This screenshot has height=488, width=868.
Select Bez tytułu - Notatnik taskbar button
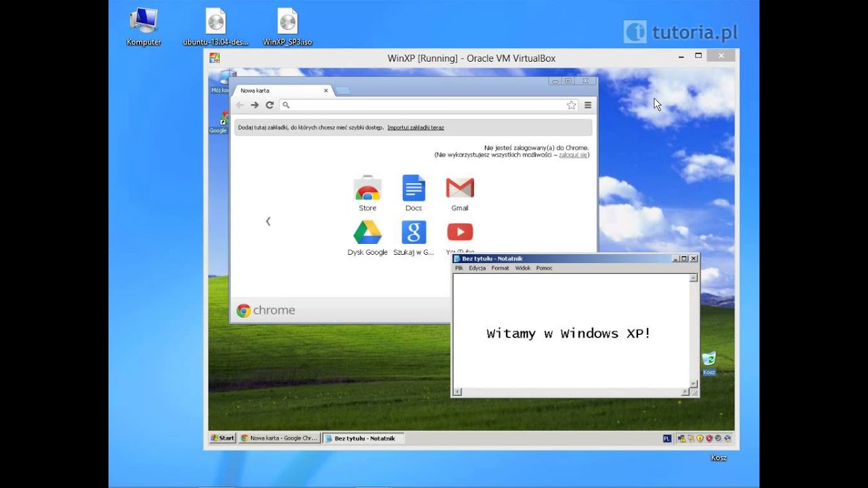(363, 439)
